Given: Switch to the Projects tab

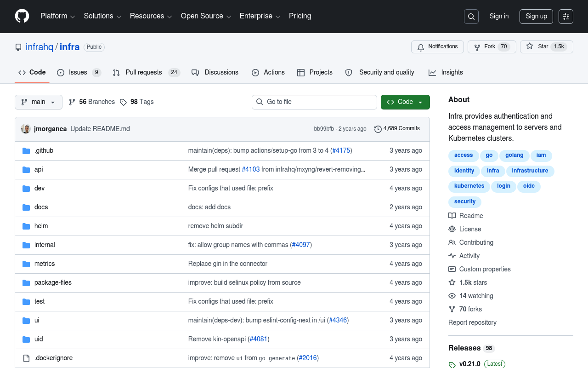Looking at the screenshot, I should pyautogui.click(x=315, y=73).
